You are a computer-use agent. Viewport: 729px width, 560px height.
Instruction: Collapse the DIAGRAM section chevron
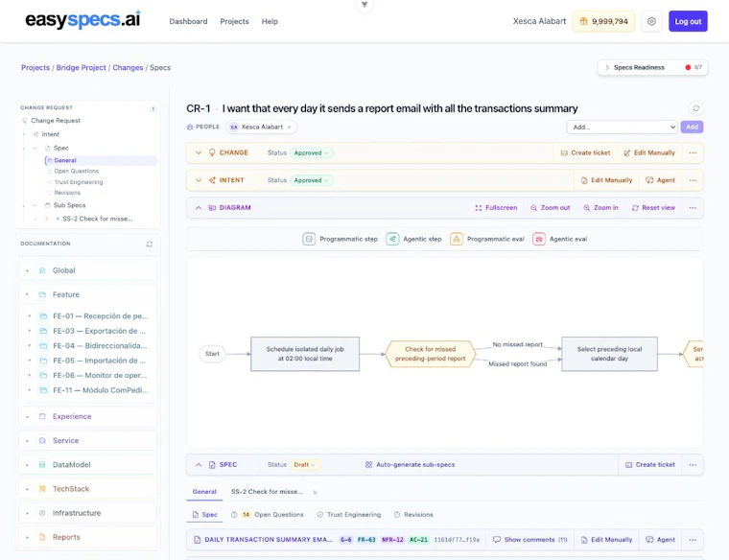[x=199, y=208]
